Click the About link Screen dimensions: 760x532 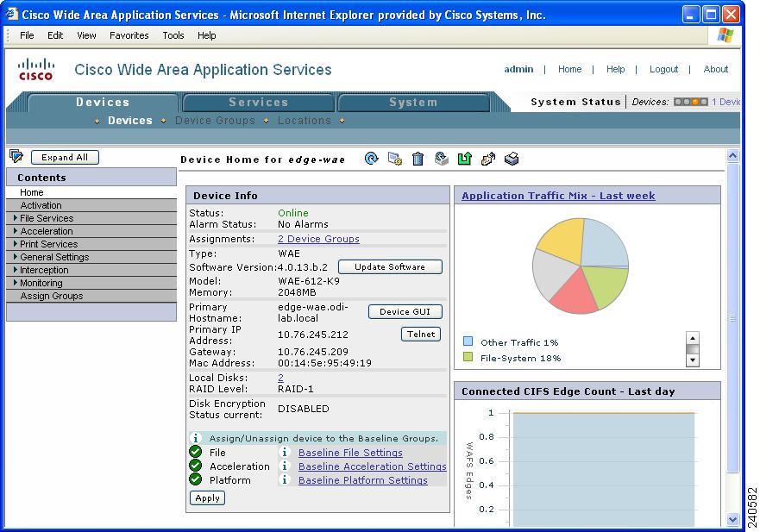tap(716, 69)
